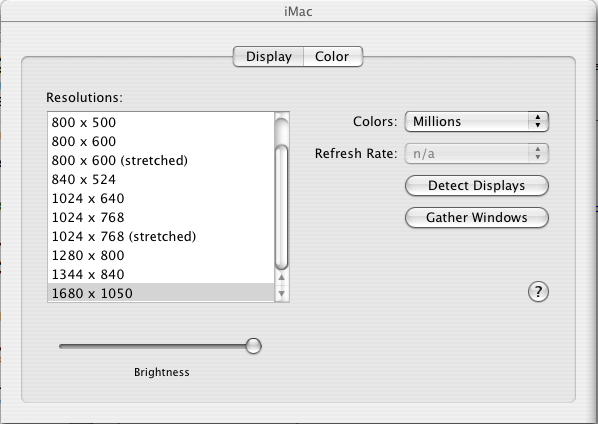Image resolution: width=598 pixels, height=424 pixels.
Task: Switch to the Color tab
Action: coord(333,56)
